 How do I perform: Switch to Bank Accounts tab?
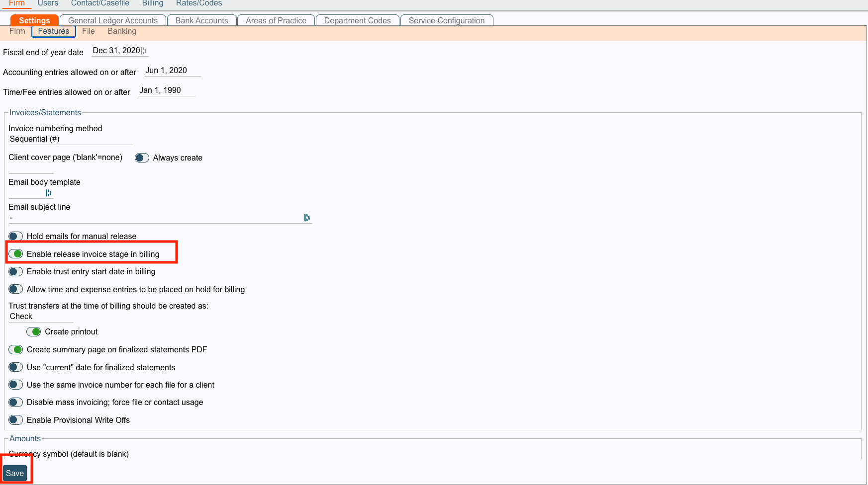point(202,20)
